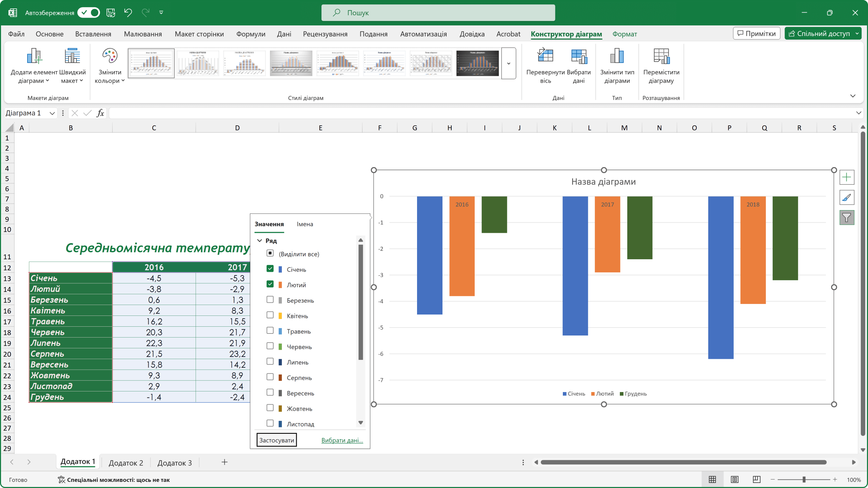Uncheck the Лютий series checkbox

coord(270,284)
